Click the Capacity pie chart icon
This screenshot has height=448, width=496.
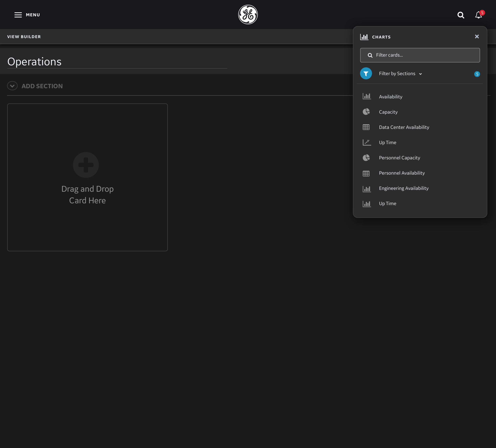click(x=366, y=112)
